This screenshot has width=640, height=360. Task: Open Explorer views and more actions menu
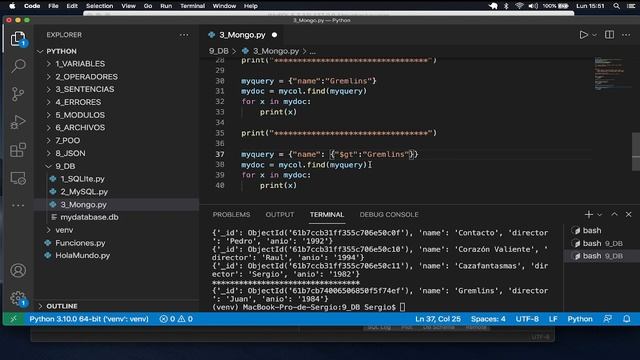tap(184, 35)
